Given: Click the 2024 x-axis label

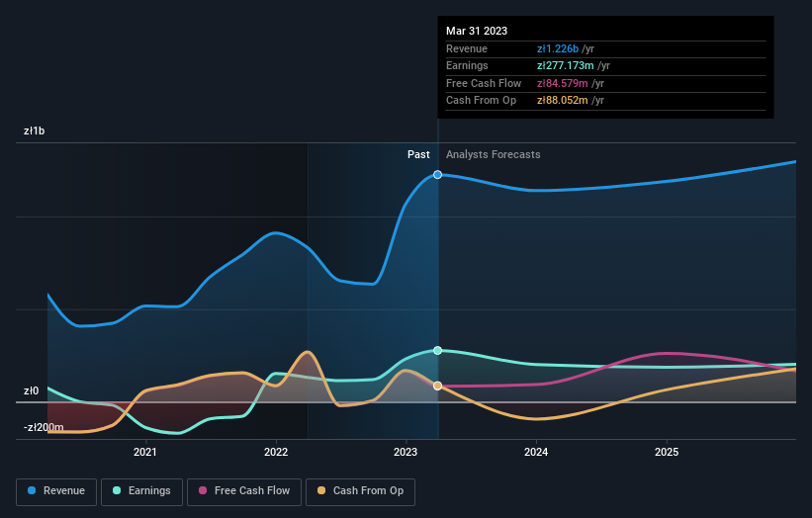Looking at the screenshot, I should click(536, 453).
